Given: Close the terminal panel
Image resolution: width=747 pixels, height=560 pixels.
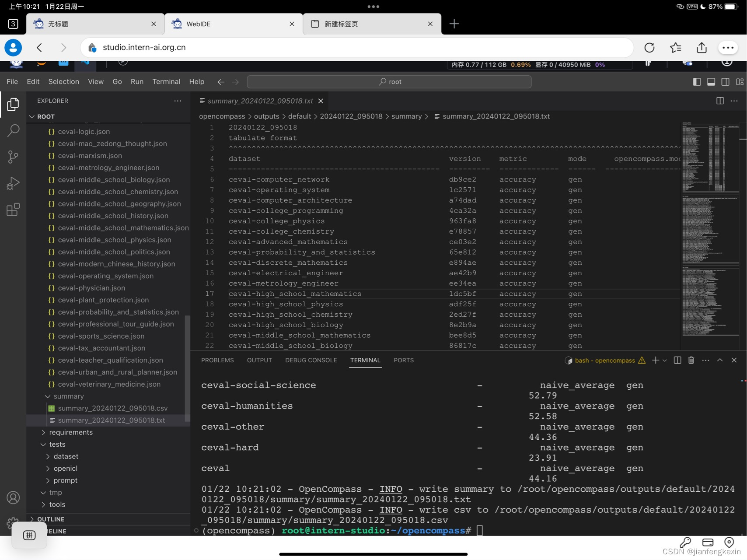Looking at the screenshot, I should coord(734,360).
